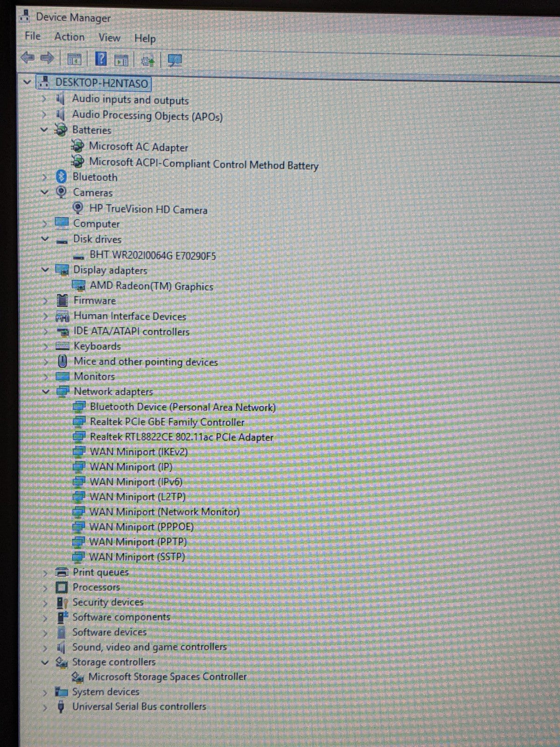Open the View menu

(x=109, y=38)
